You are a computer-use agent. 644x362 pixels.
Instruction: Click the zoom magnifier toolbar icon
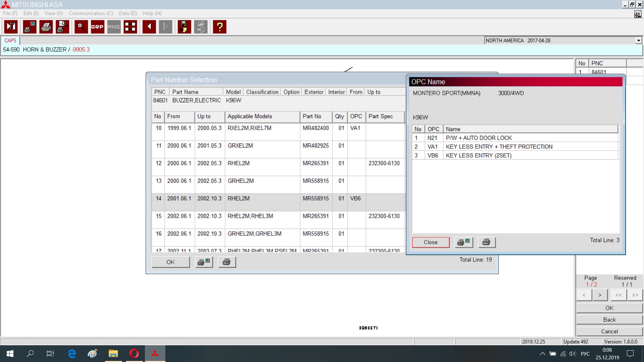click(81, 27)
